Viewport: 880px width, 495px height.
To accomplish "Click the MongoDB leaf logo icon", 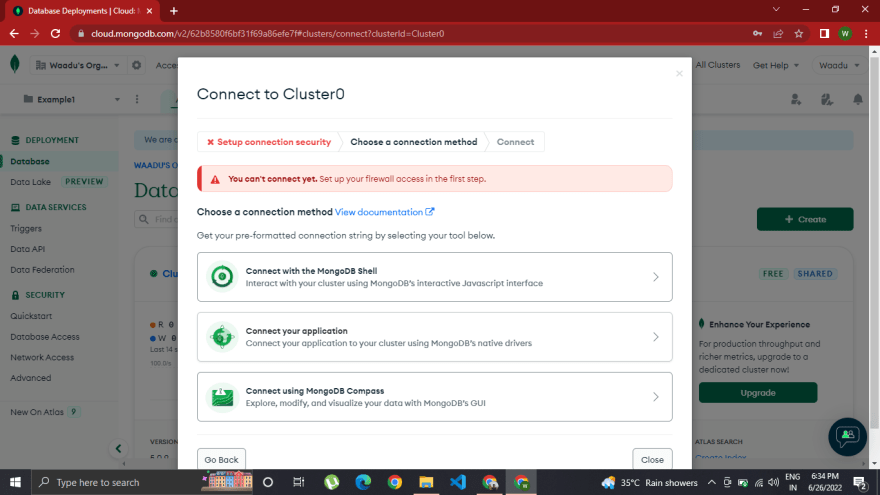I will point(15,65).
